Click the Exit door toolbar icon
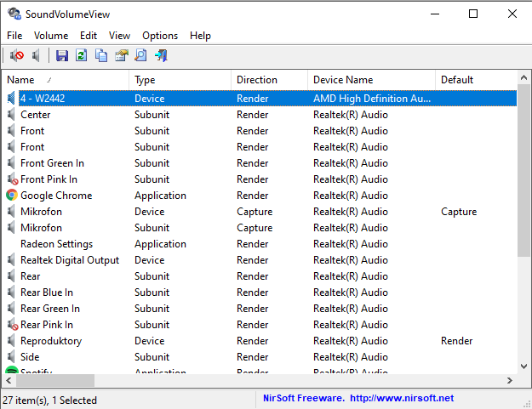Screen dimensions: 532x409 tap(161, 56)
